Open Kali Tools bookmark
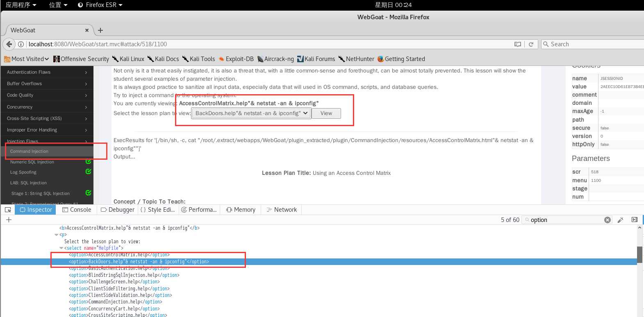 199,59
